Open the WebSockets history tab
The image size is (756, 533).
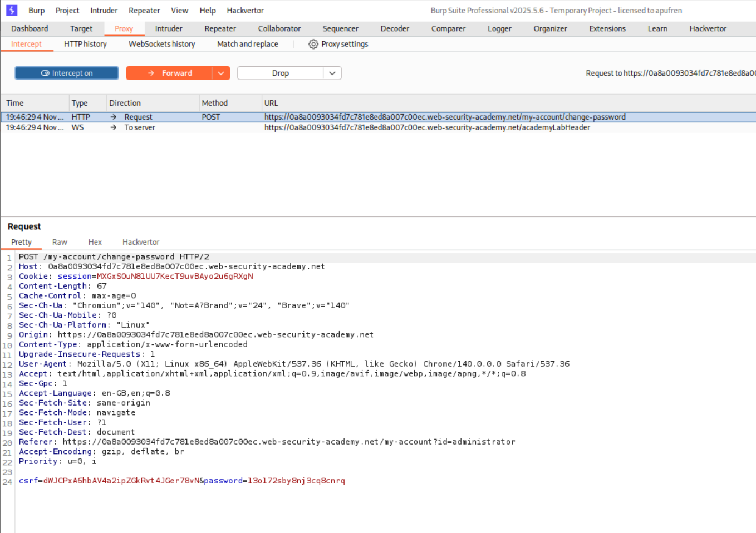click(x=161, y=44)
